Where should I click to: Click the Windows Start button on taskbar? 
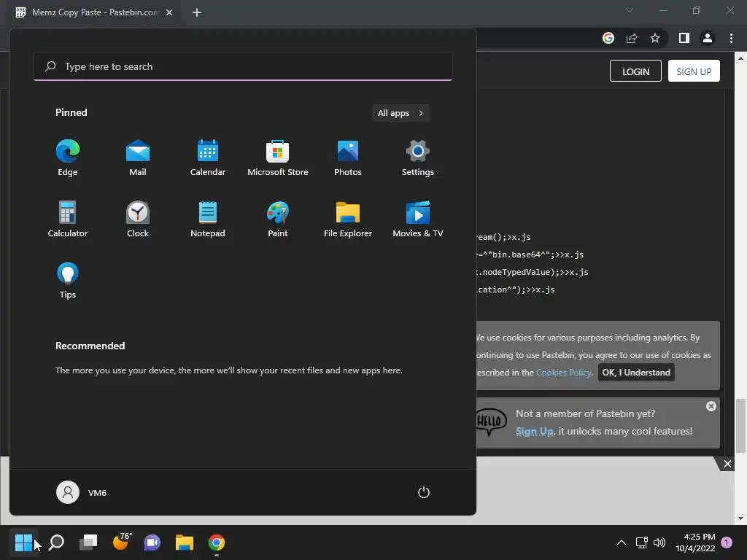coord(23,542)
